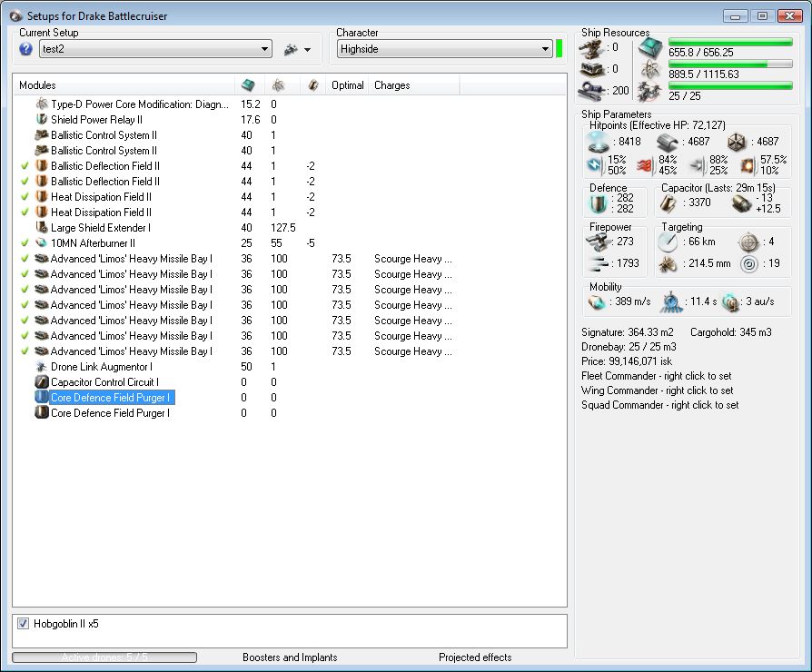This screenshot has width=812, height=672.
Task: Click the Mobility velocity icon showing 389 m/s
Action: (597, 301)
